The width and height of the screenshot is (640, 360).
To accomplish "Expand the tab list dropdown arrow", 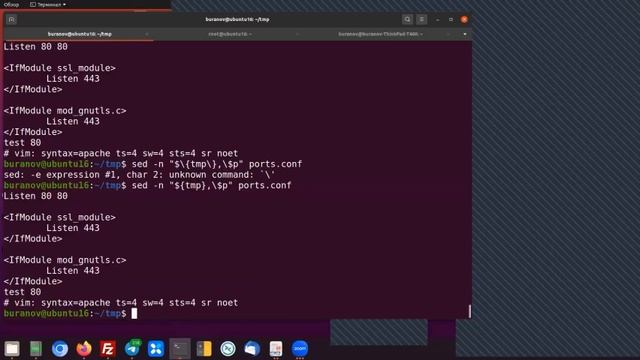I will click(x=464, y=34).
